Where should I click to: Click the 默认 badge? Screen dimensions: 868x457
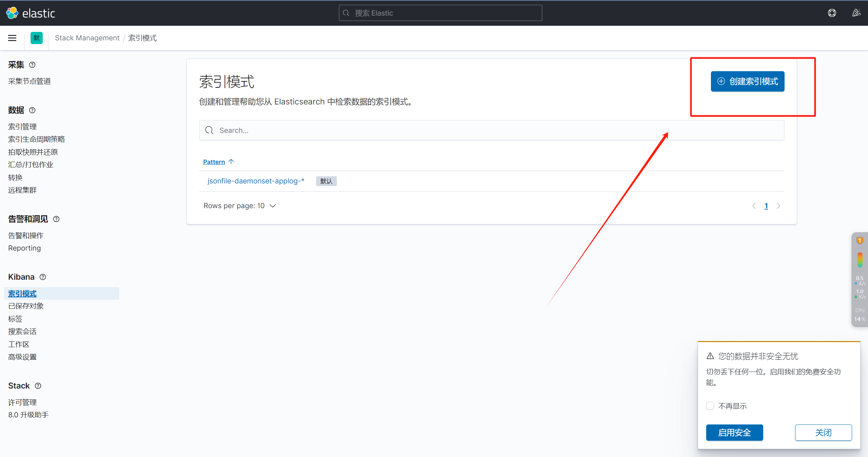tap(326, 181)
